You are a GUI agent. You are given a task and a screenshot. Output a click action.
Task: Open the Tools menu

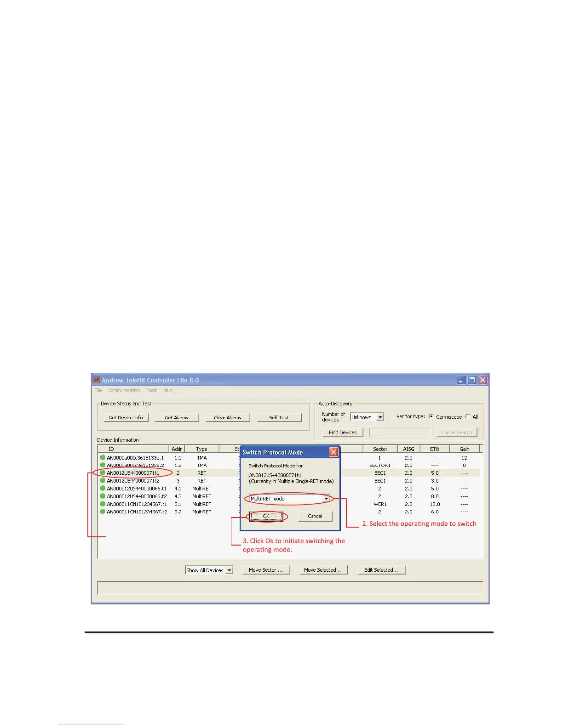[x=151, y=390]
